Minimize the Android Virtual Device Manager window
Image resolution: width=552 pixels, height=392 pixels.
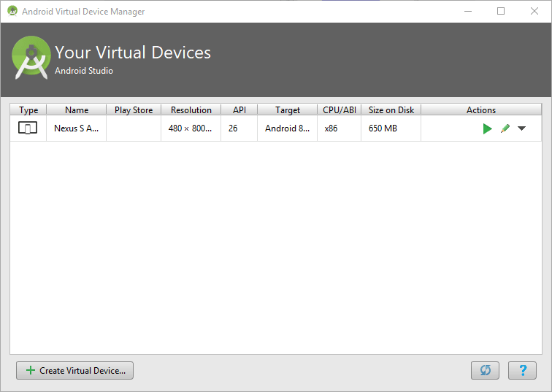click(x=468, y=11)
